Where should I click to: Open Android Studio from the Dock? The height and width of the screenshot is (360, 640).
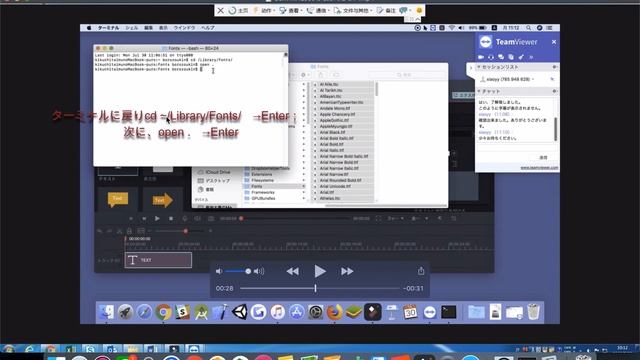(x=201, y=312)
